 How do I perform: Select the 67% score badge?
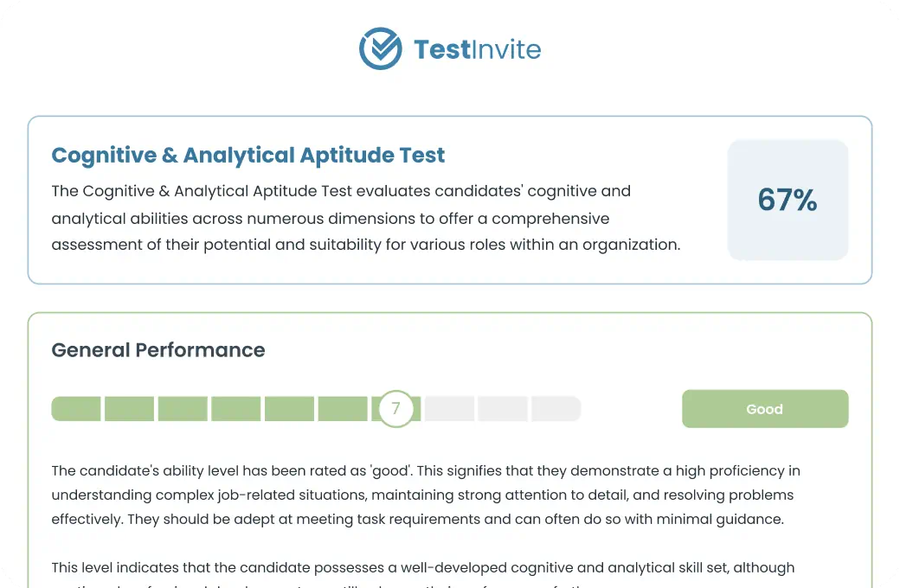pyautogui.click(x=787, y=200)
